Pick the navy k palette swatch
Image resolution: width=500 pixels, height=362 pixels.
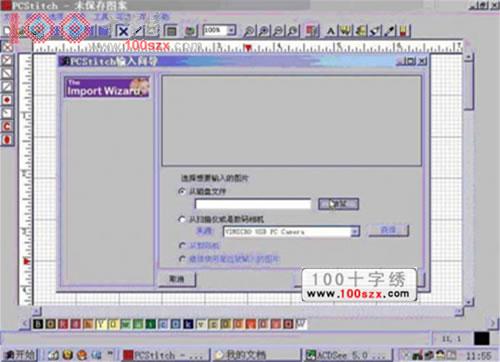click(x=188, y=324)
